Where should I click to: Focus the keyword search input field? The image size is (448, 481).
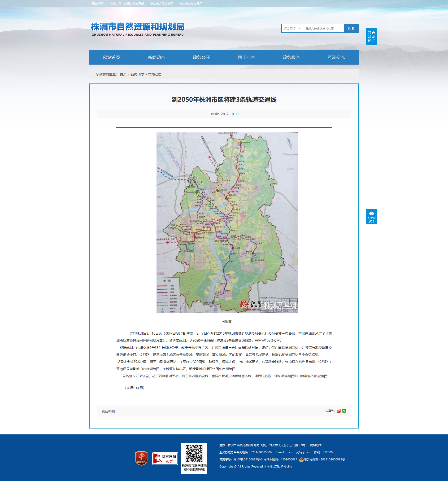pos(323,28)
